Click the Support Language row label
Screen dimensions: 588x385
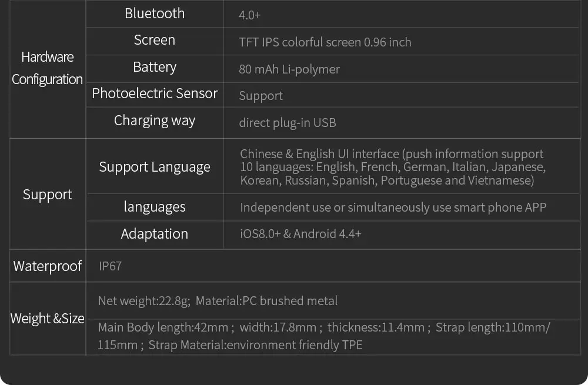[155, 167]
